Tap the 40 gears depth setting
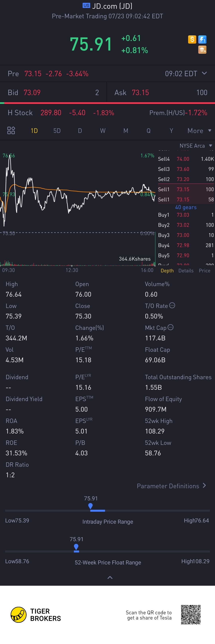Image resolution: width=215 pixels, height=644 pixels. pyautogui.click(x=186, y=207)
